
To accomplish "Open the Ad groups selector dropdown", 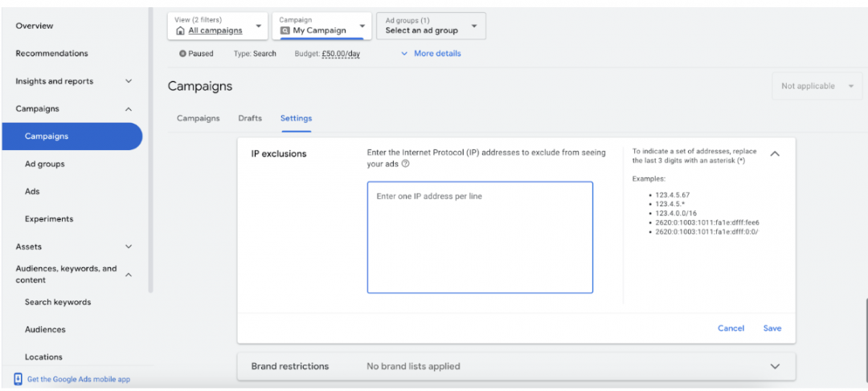I will [431, 26].
